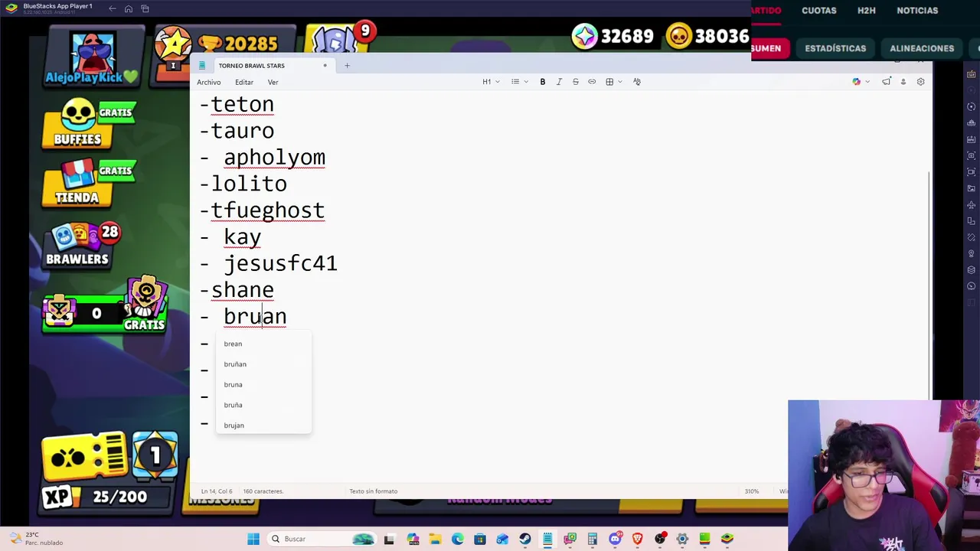The width and height of the screenshot is (980, 551).
Task: Click the word "tfueghost" in the note
Action: [267, 210]
